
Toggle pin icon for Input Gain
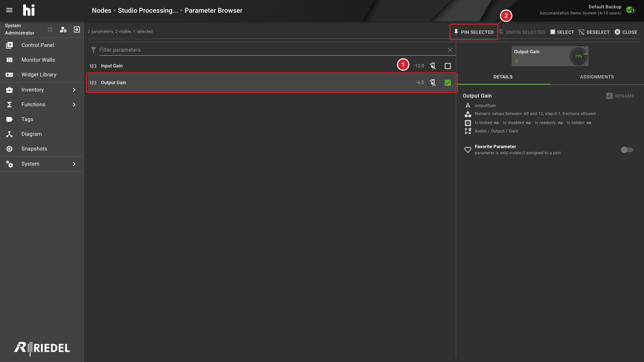[x=433, y=66]
